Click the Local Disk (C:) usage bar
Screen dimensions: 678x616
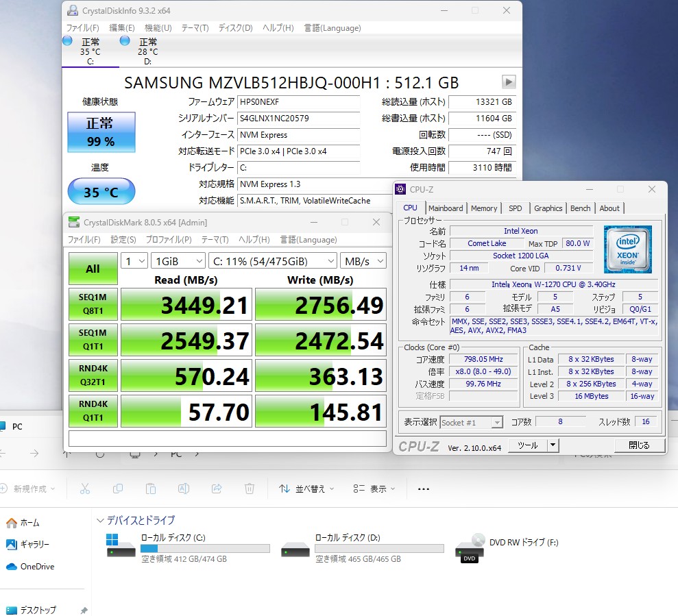coord(205,549)
